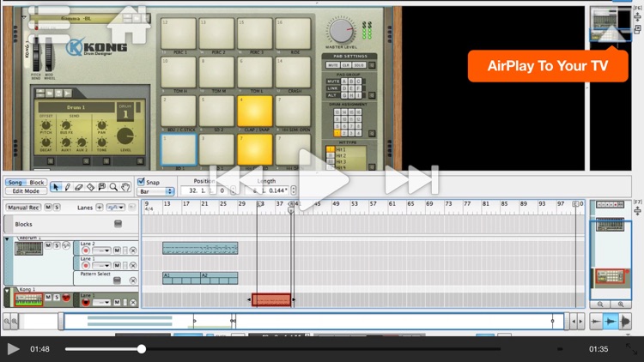Select the arrow Selection tool
Screen dimensions: 644x362
56,187
